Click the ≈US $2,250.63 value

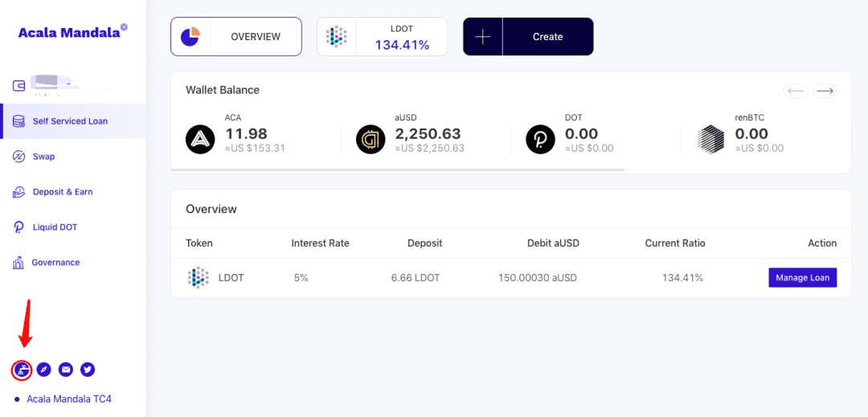tap(429, 148)
